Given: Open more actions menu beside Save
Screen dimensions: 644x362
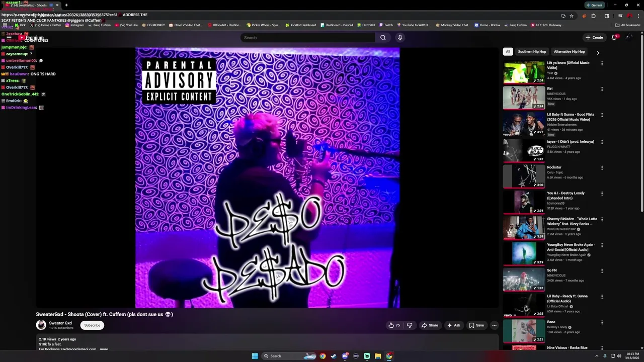Looking at the screenshot, I should [494, 325].
